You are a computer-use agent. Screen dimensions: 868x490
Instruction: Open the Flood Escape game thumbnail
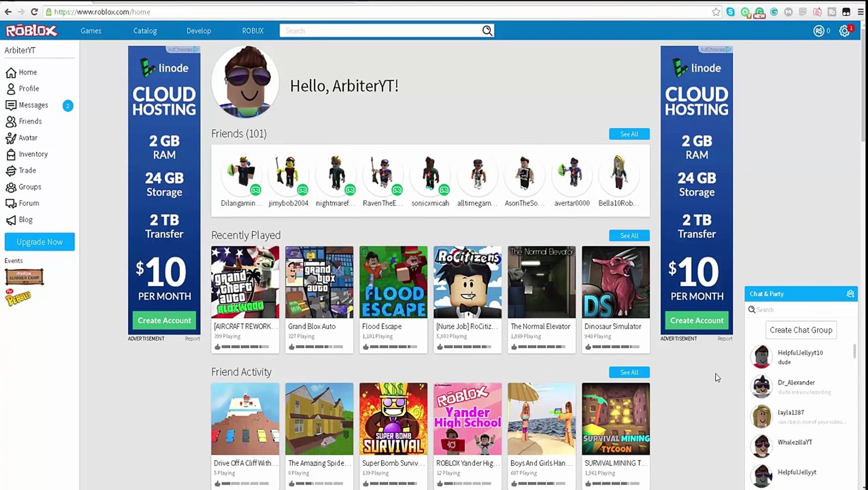click(393, 282)
